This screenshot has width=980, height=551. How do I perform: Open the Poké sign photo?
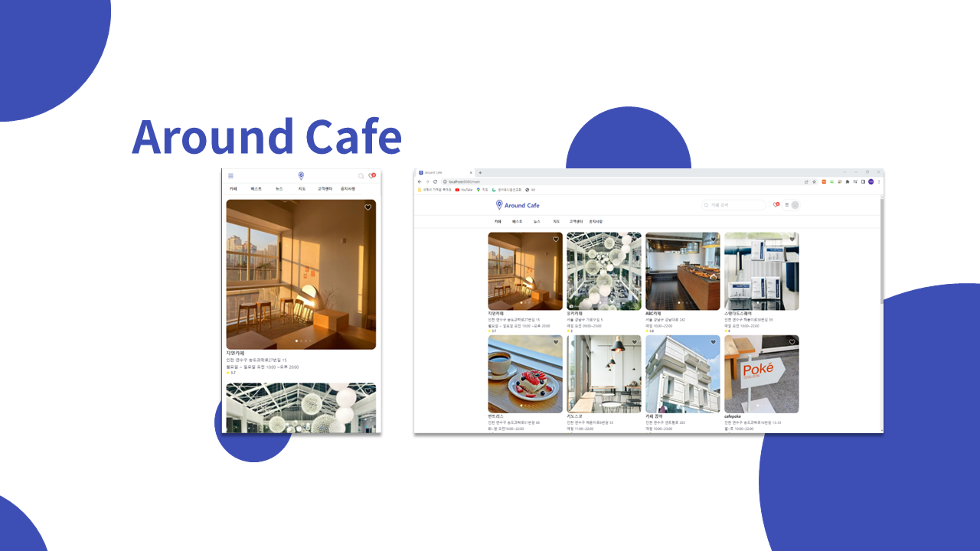(x=762, y=374)
